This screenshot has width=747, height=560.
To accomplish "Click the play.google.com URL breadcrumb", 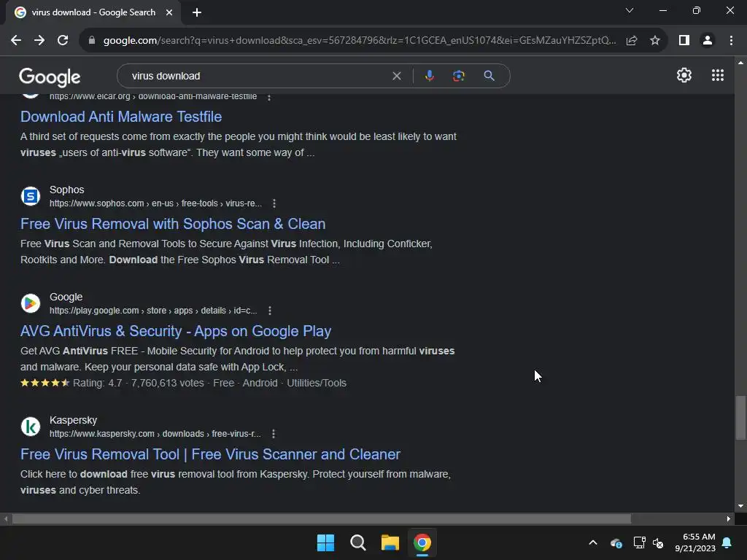I will click(153, 311).
